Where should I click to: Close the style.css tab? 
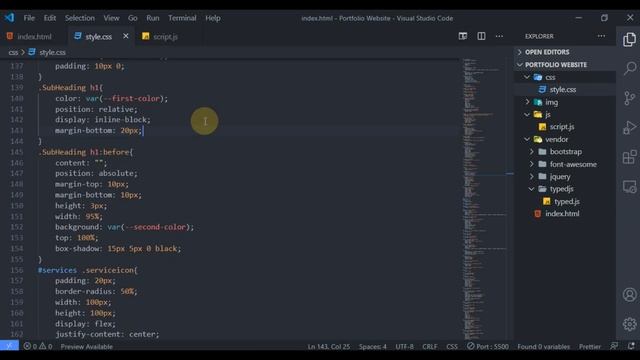click(x=126, y=36)
